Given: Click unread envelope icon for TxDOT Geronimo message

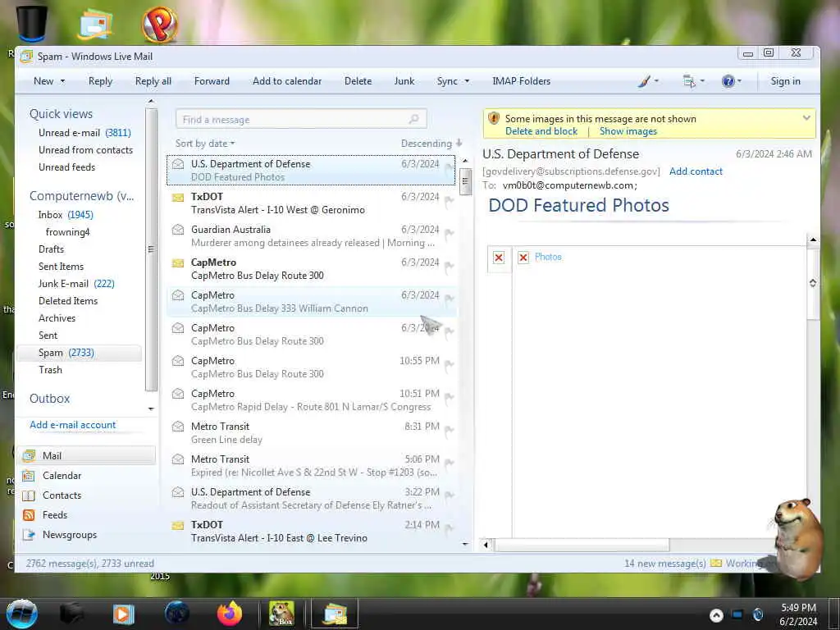Looking at the screenshot, I should point(178,198).
